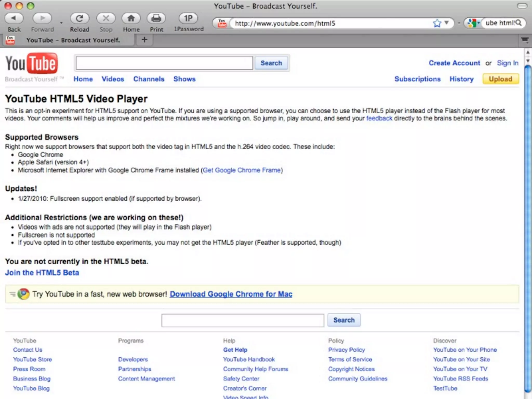
Task: Select the YouTube - Broadcast Yourself tab
Action: (73, 40)
